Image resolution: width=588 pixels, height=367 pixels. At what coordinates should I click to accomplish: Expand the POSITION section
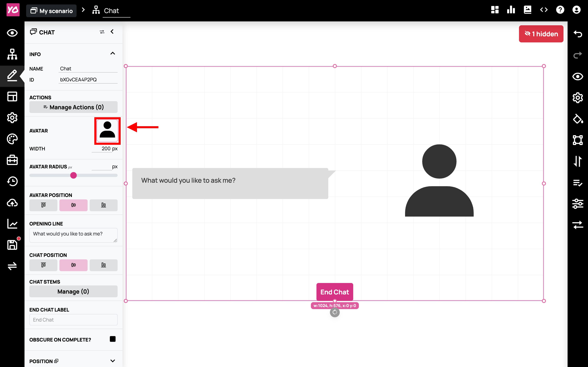click(x=112, y=361)
